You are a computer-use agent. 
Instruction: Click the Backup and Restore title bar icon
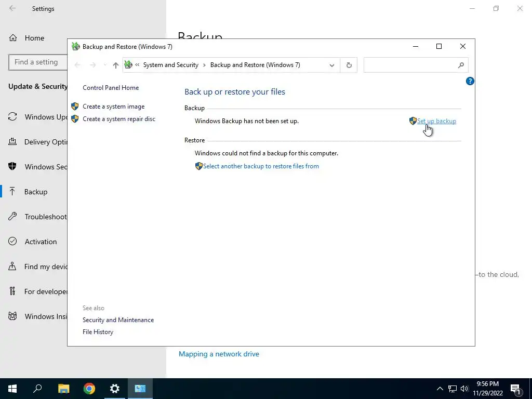76,46
